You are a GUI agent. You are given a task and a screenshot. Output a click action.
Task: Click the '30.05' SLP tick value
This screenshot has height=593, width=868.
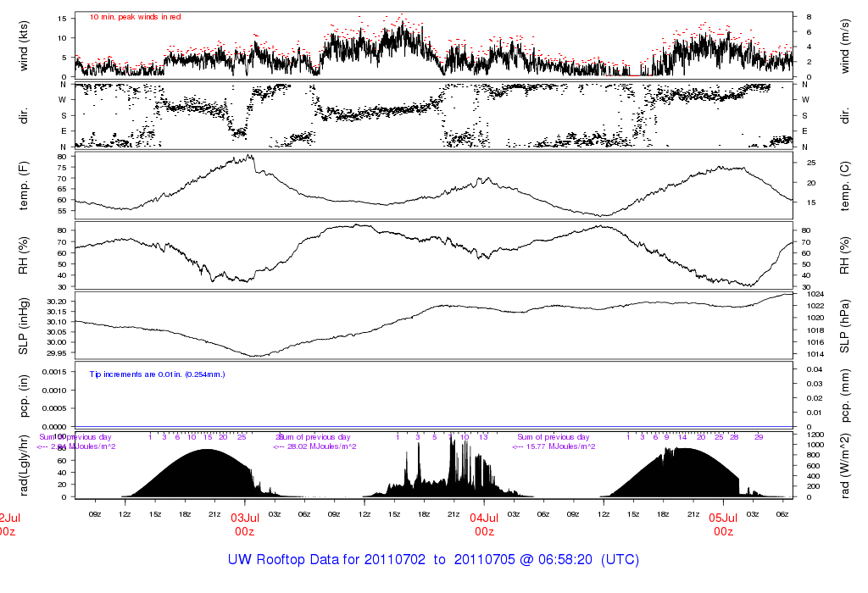(58, 332)
